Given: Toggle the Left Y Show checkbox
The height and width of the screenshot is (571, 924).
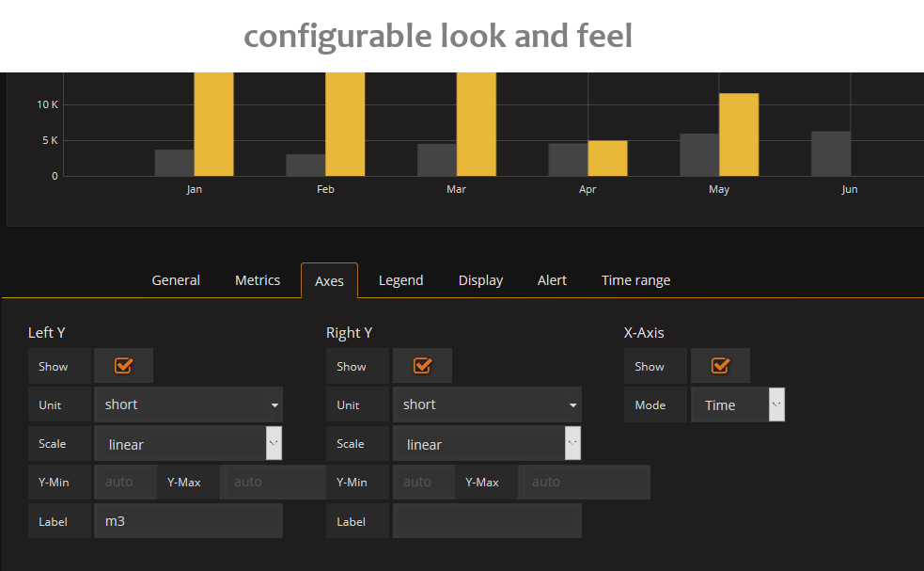Looking at the screenshot, I should click(123, 366).
